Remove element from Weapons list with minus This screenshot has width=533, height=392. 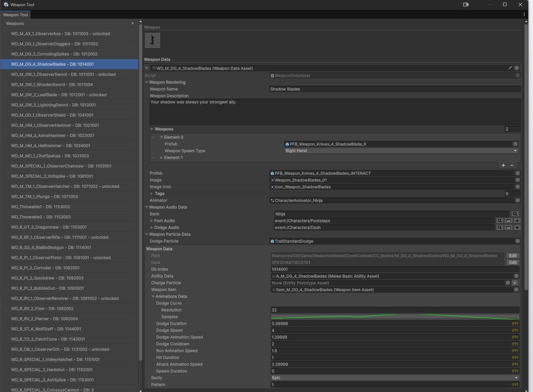coord(512,165)
